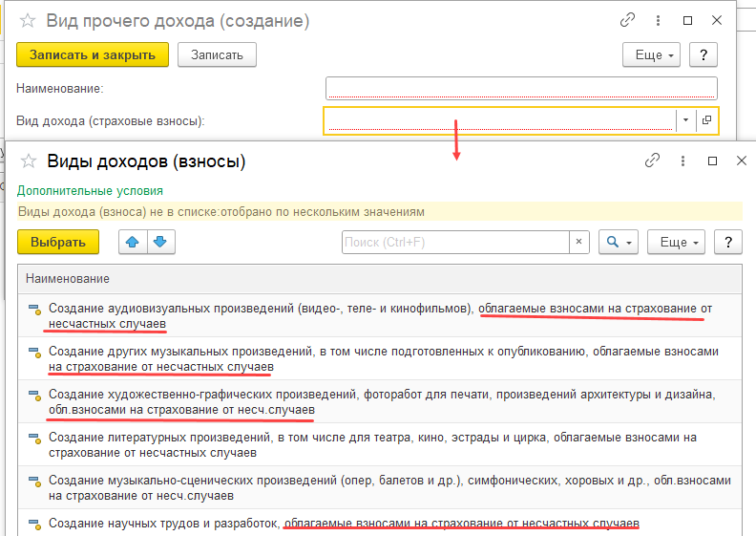Click the 'Выбрать' button
This screenshot has width=756, height=536.
pyautogui.click(x=58, y=242)
